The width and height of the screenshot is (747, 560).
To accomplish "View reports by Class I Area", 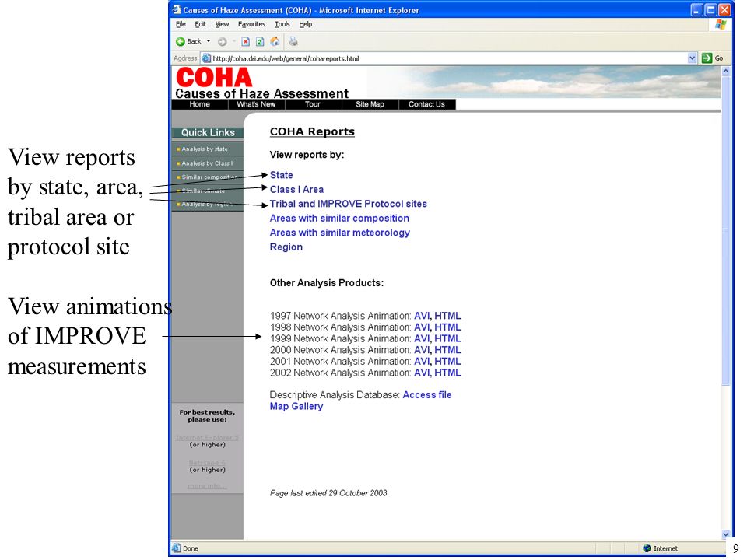I will point(296,190).
